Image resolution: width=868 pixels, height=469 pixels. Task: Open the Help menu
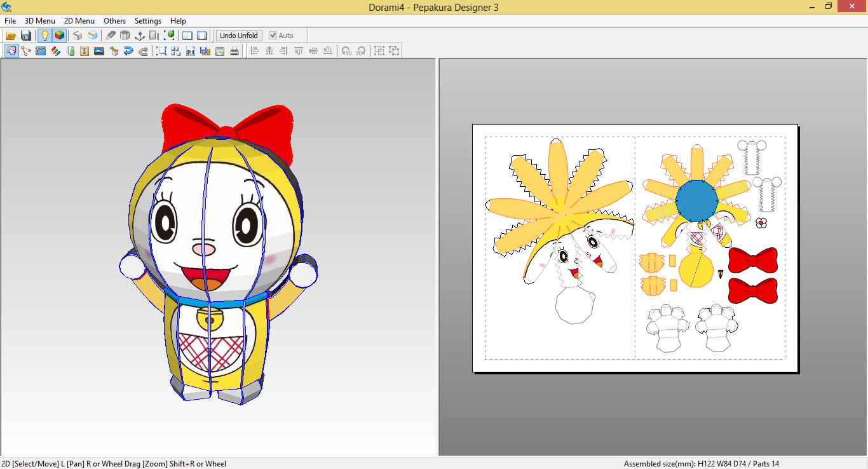tap(179, 21)
